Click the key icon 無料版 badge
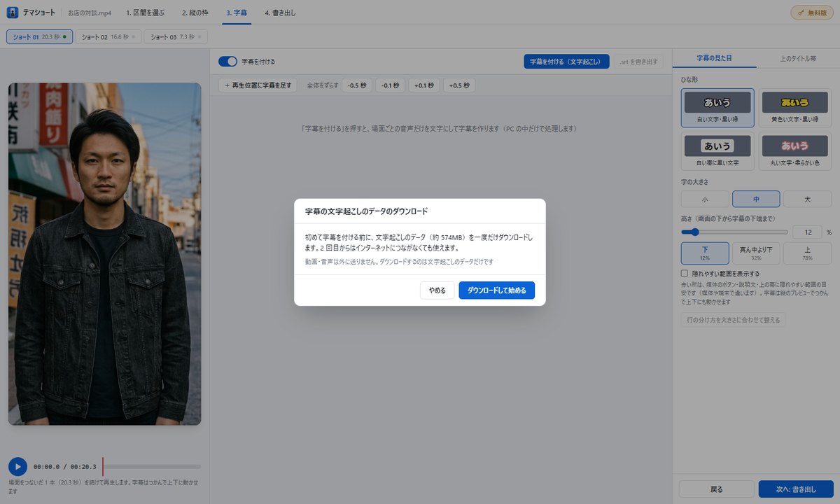The height and width of the screenshot is (504, 840). (x=811, y=13)
